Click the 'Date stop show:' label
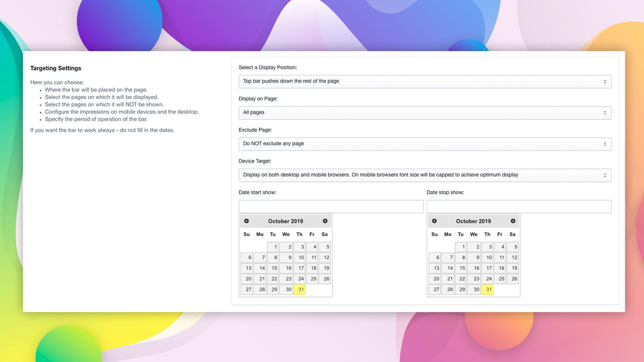 point(445,193)
